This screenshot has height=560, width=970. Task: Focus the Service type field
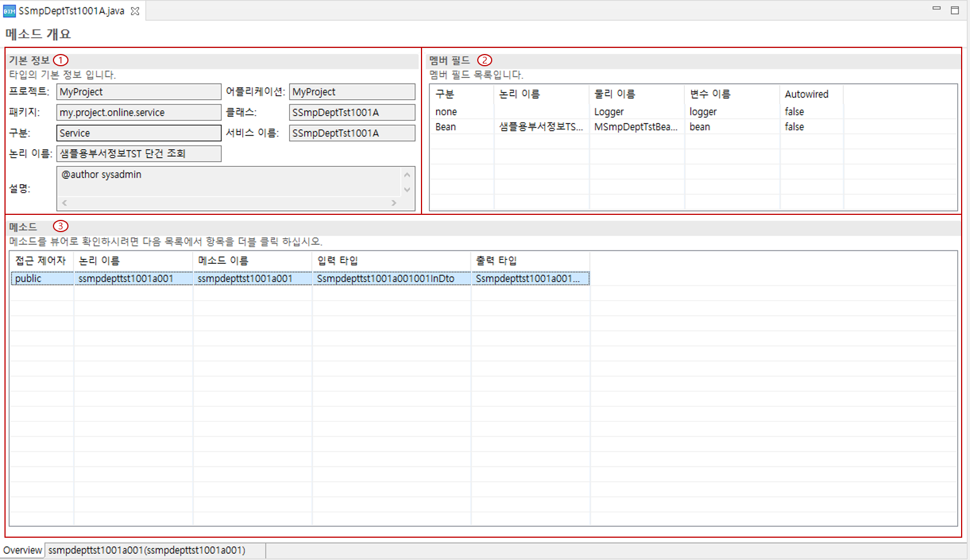139,133
